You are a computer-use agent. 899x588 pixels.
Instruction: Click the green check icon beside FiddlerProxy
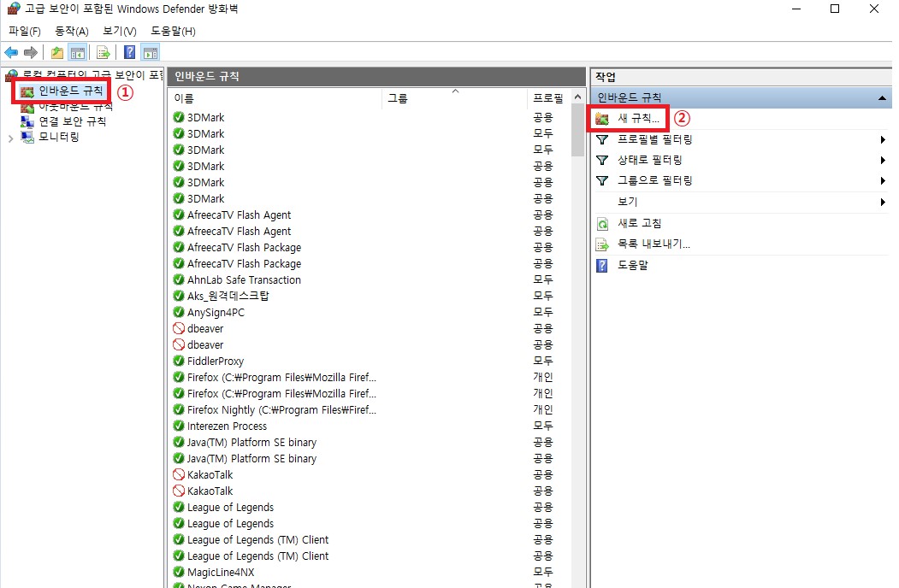(178, 361)
